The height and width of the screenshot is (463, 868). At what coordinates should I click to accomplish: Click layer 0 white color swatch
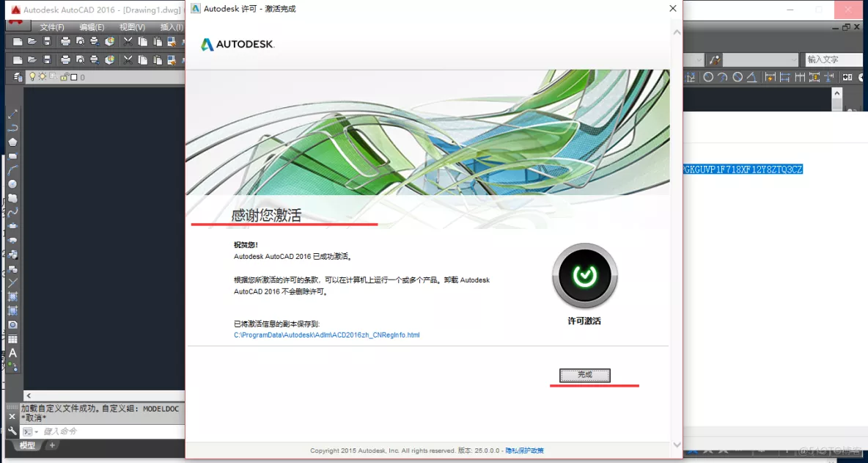[x=73, y=78]
